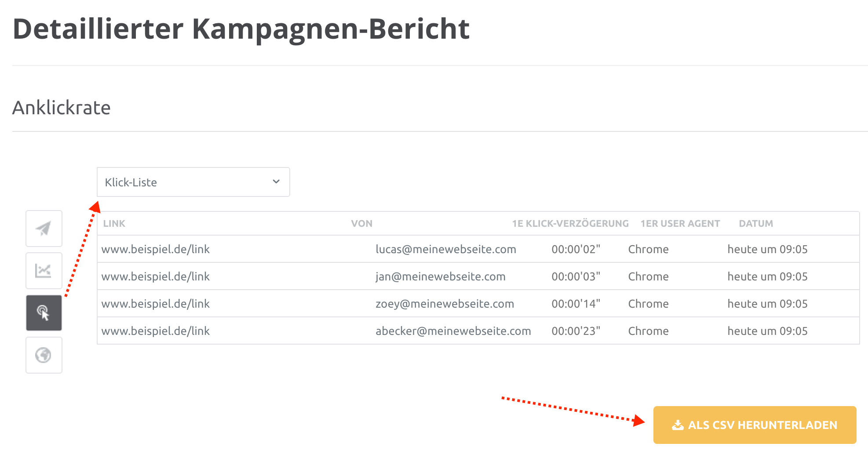
Task: Click the 1E KLICK-VERZÖGERUNG column header
Action: [x=570, y=223]
